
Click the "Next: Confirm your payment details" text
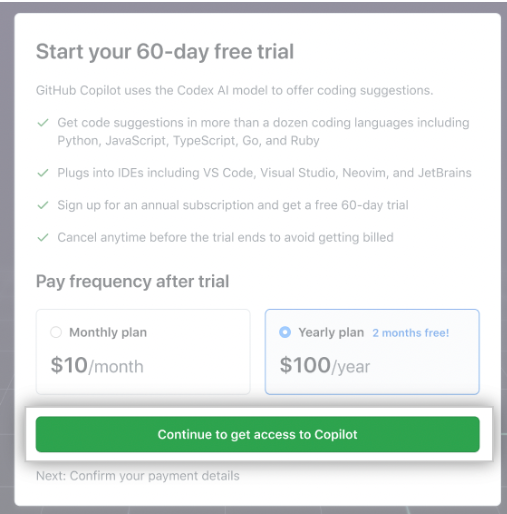tap(138, 476)
